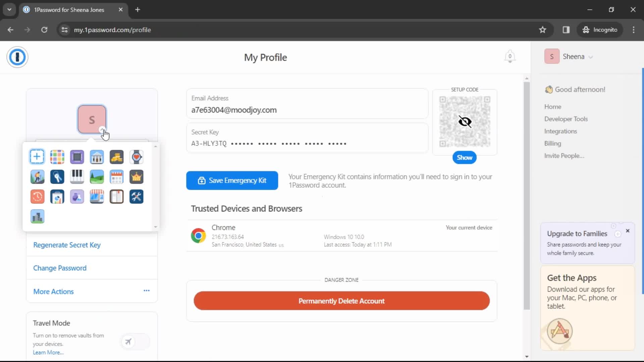Click the barcode/QR scanner icon
This screenshot has height=362, width=644.
(57, 157)
